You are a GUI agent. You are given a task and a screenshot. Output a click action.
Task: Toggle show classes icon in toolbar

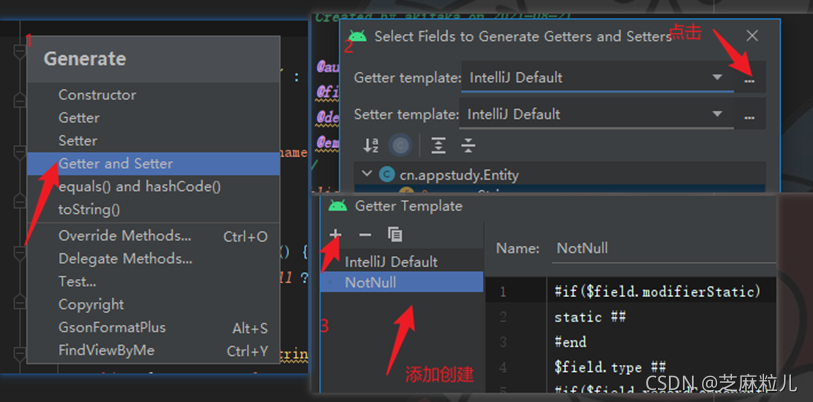pyautogui.click(x=400, y=146)
